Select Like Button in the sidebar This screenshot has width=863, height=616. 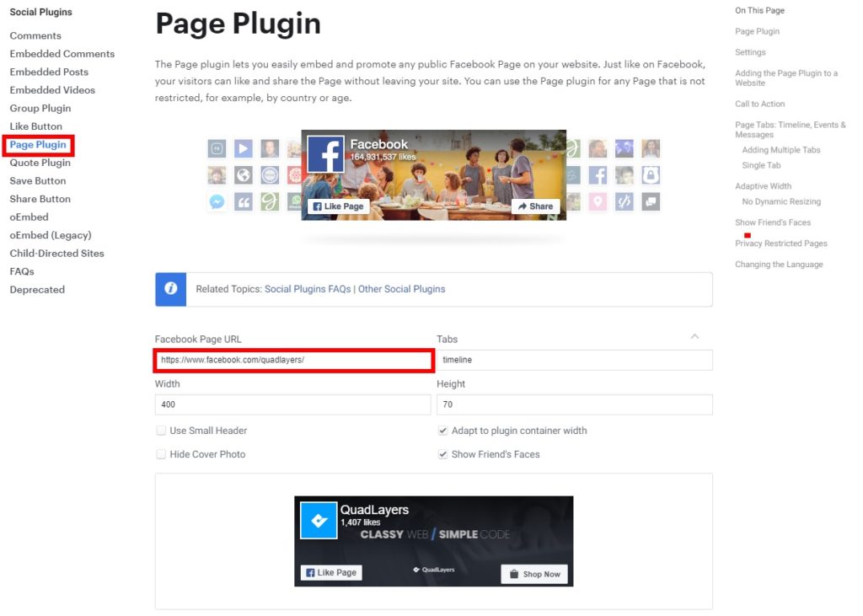pos(35,126)
